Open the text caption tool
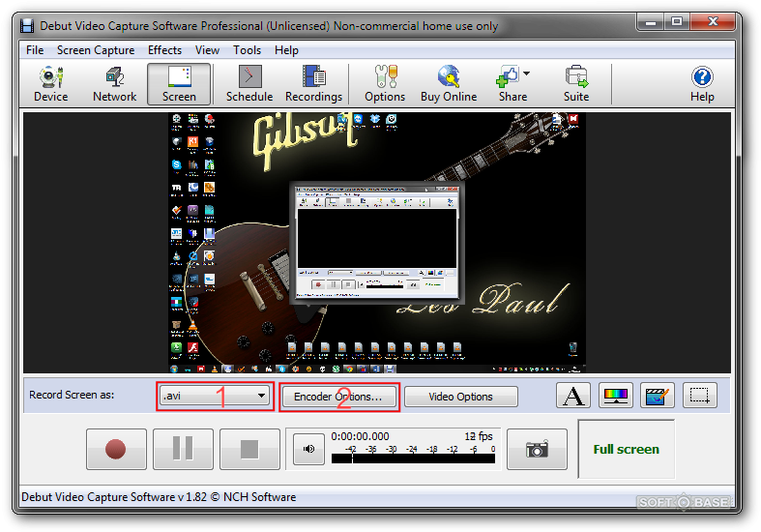Viewport: 761px width, 532px height. (573, 395)
